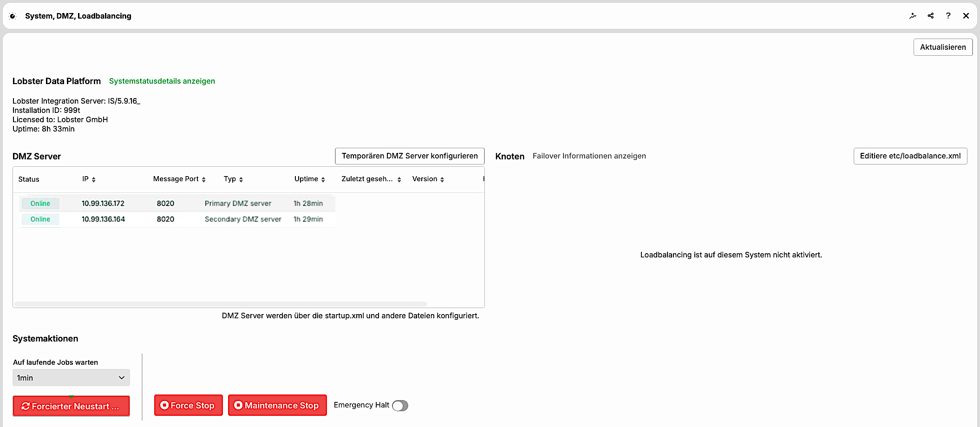The width and height of the screenshot is (980, 427).
Task: Show Failover Informationen anzeigen
Action: click(589, 156)
